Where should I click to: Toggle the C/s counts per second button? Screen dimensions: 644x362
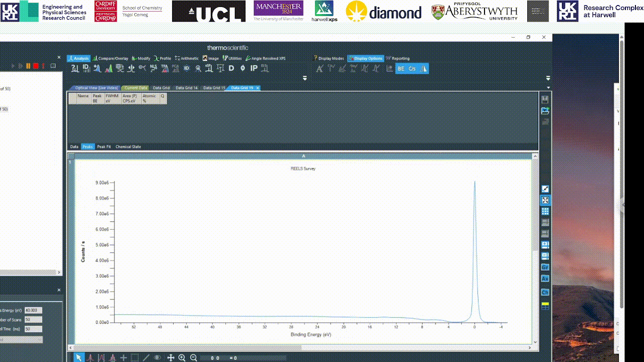click(412, 68)
